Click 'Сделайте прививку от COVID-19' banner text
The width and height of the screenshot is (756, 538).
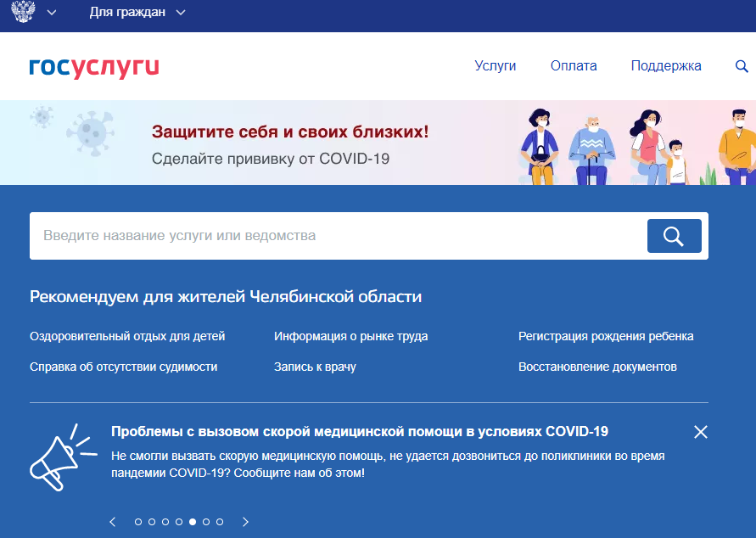tap(271, 159)
